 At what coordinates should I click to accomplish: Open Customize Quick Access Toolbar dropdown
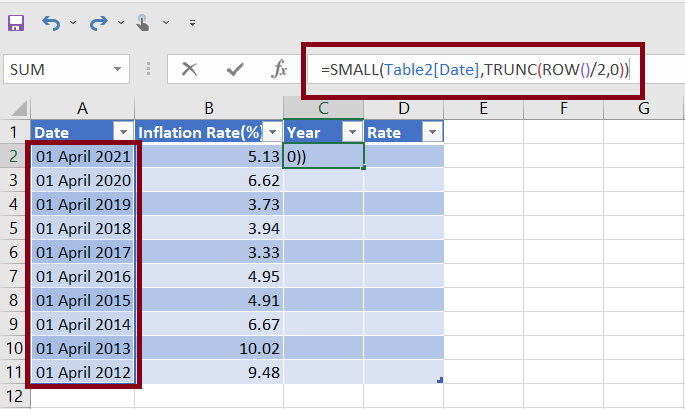[191, 21]
